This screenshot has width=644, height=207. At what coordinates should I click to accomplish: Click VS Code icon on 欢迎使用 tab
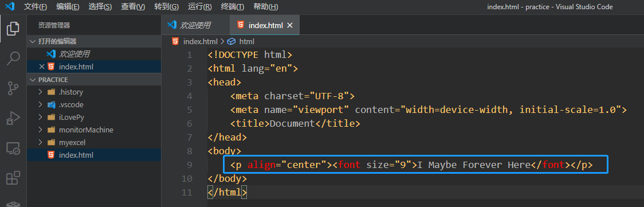click(172, 25)
